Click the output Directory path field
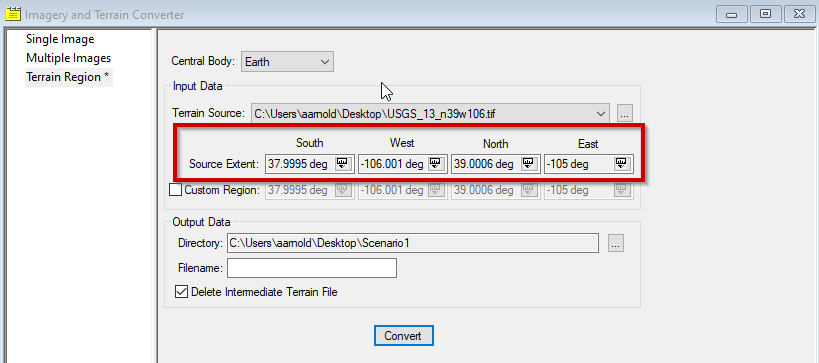Screen dimensions: 819x363 click(413, 243)
